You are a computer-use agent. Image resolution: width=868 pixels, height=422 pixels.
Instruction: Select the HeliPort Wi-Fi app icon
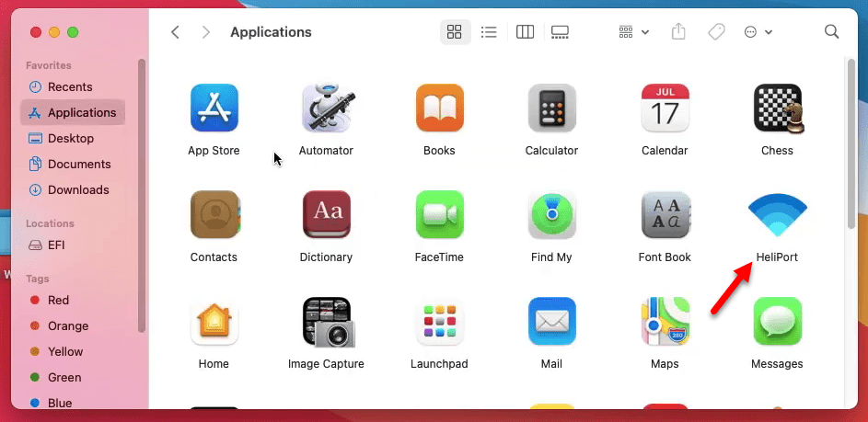777,214
